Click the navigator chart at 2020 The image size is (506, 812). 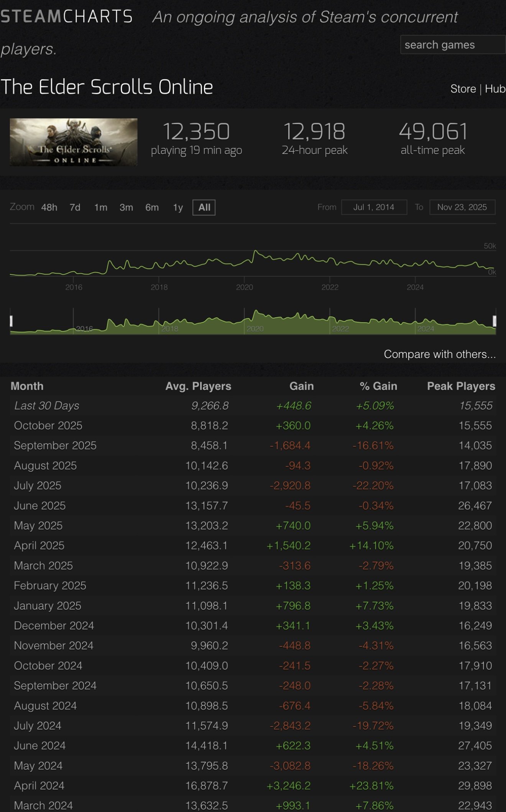[x=255, y=329]
